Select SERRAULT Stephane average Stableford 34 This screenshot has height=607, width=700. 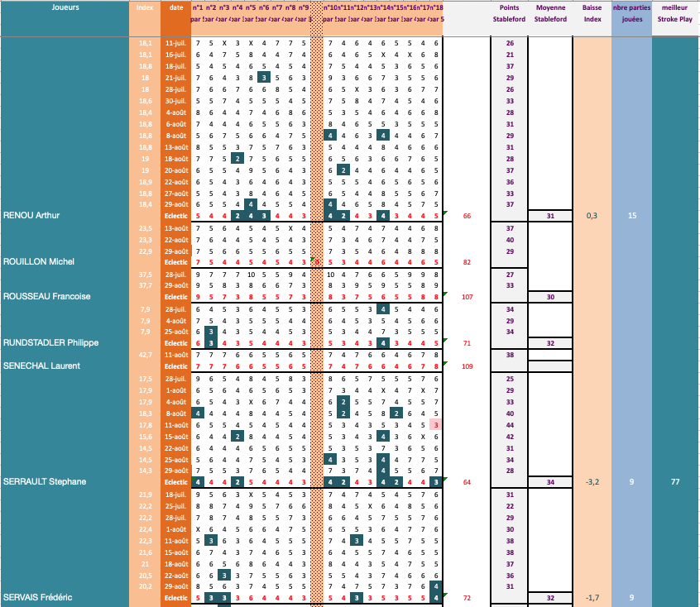click(x=550, y=482)
